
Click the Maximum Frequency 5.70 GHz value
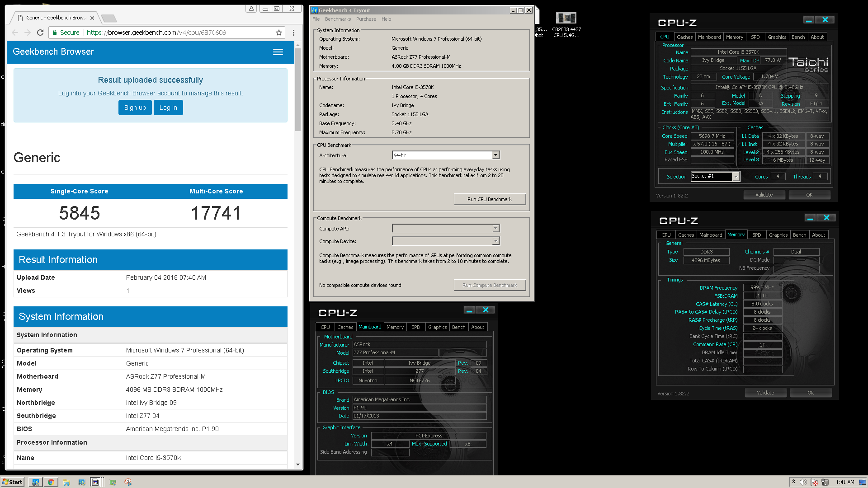click(x=401, y=132)
